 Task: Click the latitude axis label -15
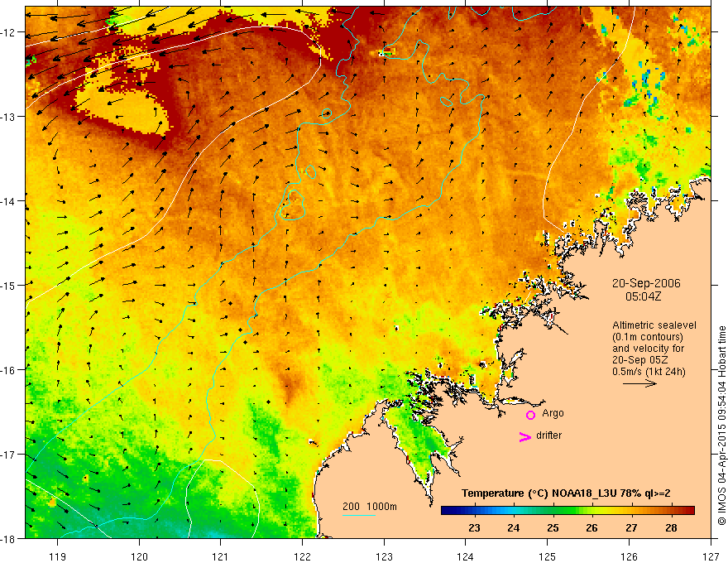8,285
